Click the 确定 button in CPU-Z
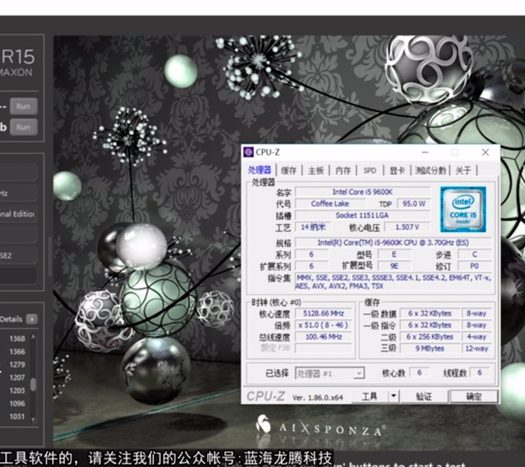This screenshot has width=525, height=467. (473, 396)
